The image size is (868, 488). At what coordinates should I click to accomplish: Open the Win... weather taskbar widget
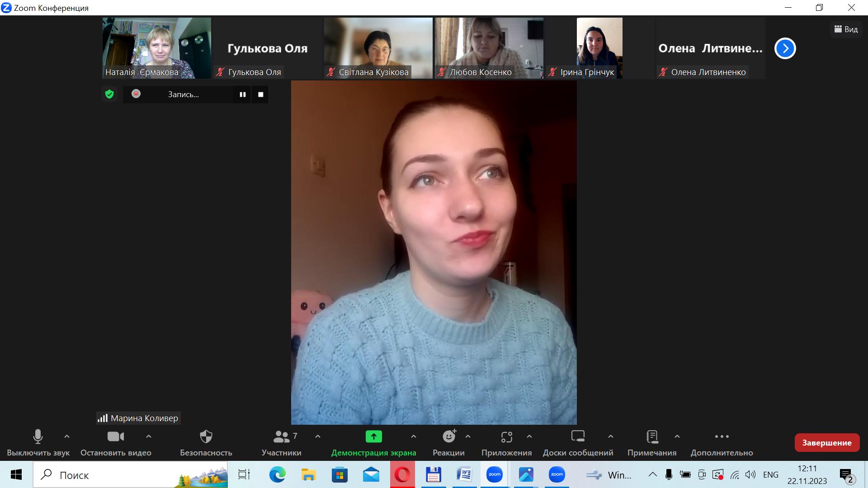[609, 475]
